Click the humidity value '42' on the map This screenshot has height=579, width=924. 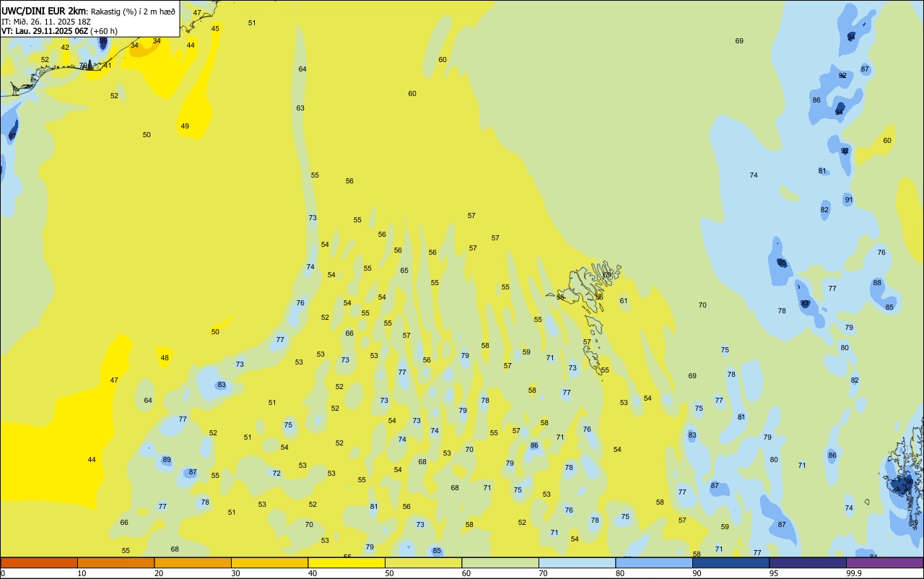tap(65, 48)
